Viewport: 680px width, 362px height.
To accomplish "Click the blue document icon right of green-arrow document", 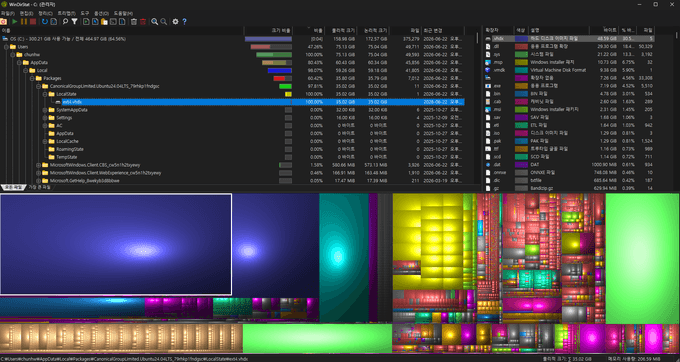I will coord(95,21).
